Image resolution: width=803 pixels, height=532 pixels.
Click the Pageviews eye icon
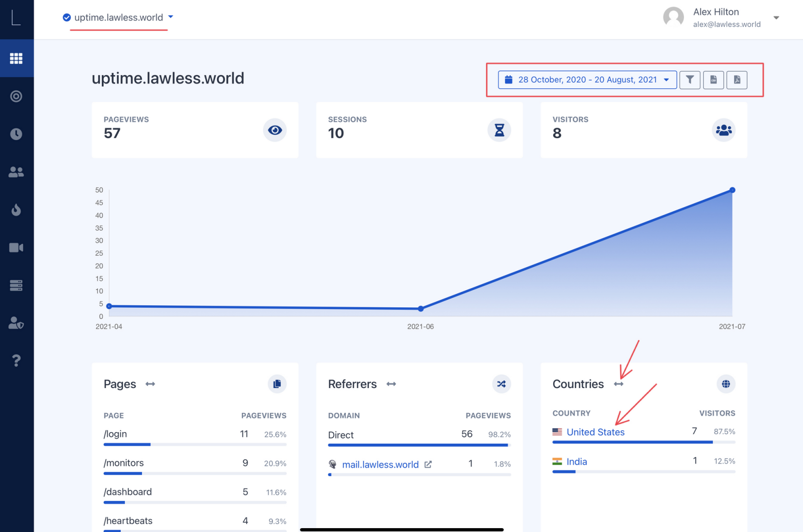tap(275, 130)
